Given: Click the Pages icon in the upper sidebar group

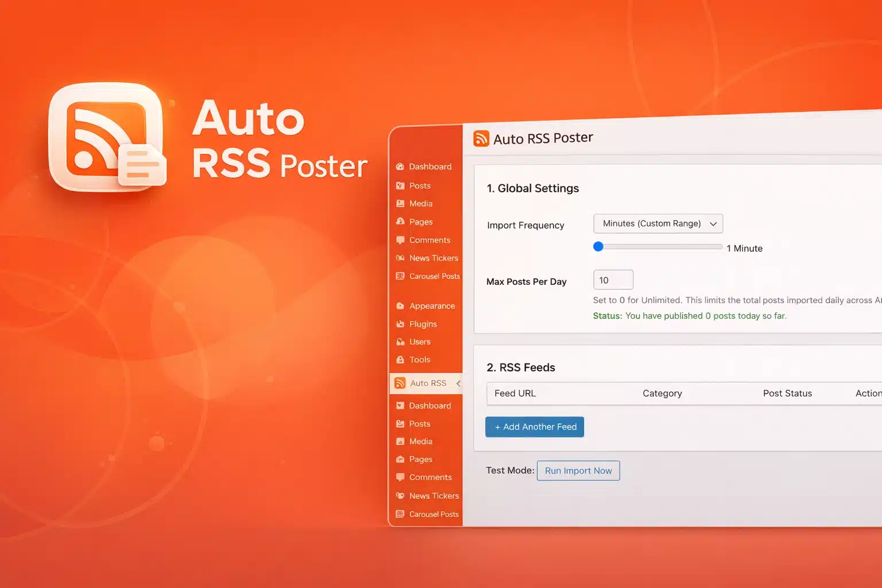Looking at the screenshot, I should tap(400, 222).
